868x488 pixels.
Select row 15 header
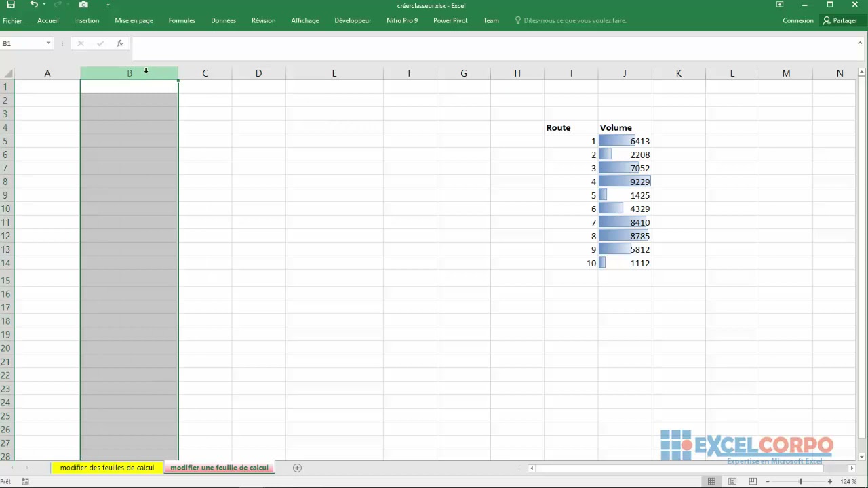coord(6,280)
